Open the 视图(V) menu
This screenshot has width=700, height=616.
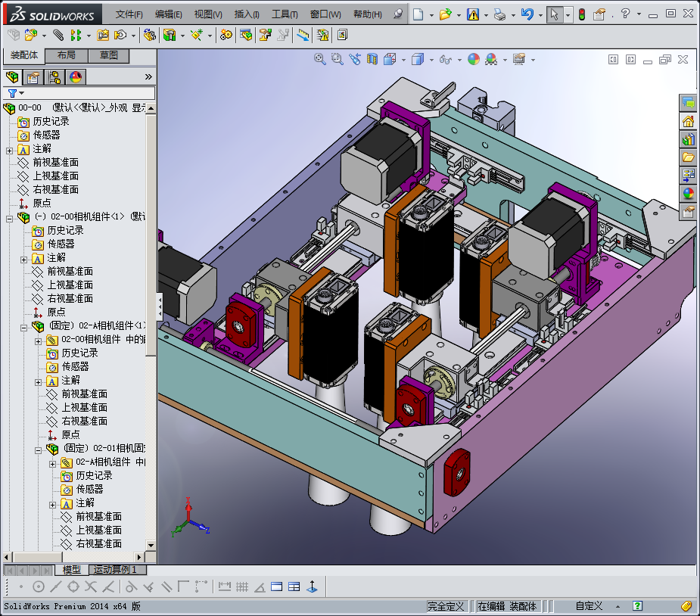pos(208,14)
